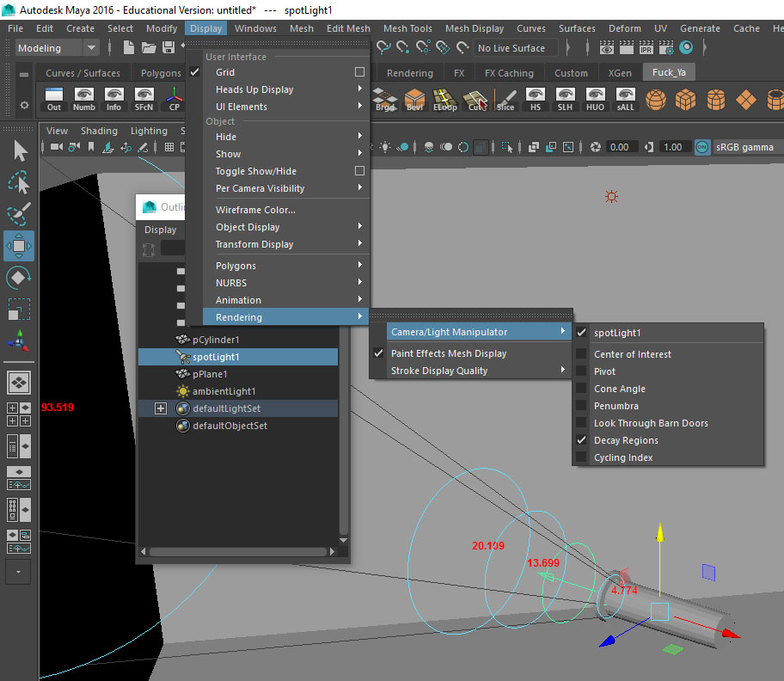Click No Live Surface field
This screenshot has height=681, width=784.
click(515, 48)
